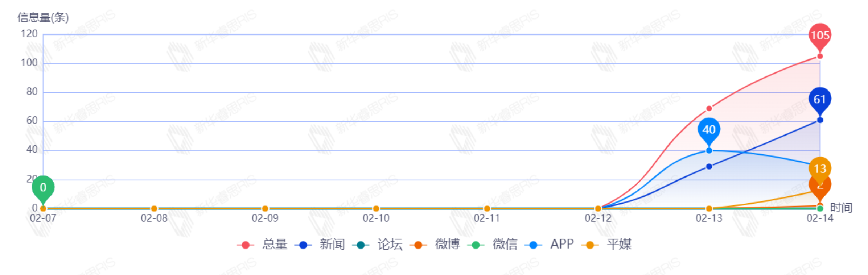Click the orange data point at 02-08
Image resolution: width=868 pixels, height=275 pixels.
coord(154,209)
